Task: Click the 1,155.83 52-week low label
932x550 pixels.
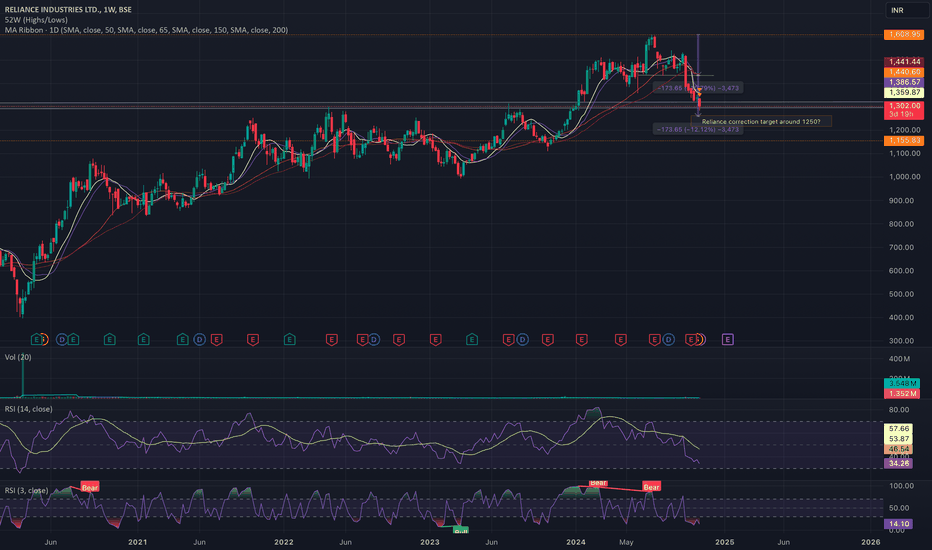Action: tap(903, 140)
